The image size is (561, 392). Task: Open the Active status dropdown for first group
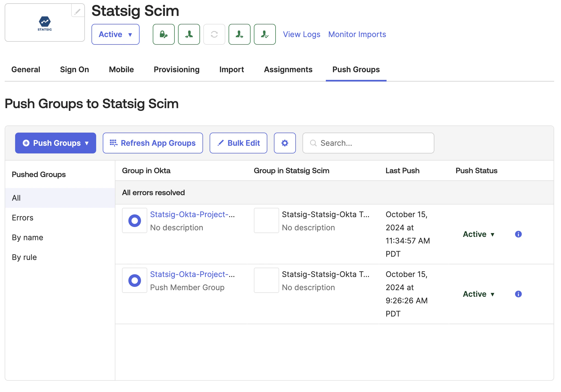pyautogui.click(x=478, y=234)
